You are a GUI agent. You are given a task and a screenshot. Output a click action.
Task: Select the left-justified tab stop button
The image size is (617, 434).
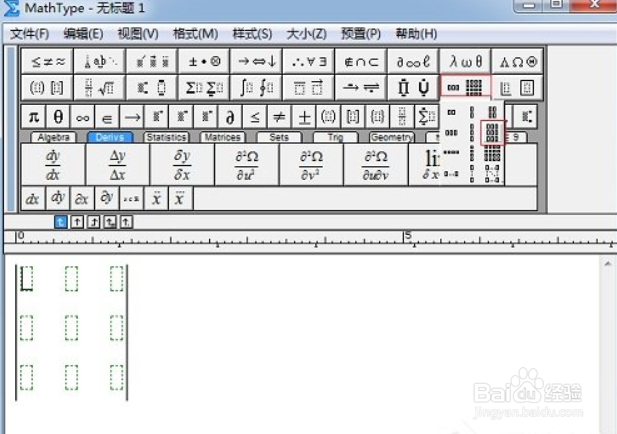60,222
